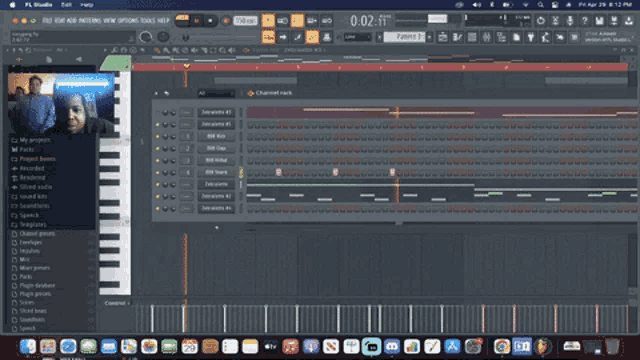The image size is (640, 360).
Task: Open the Trash in the Dock
Action: pos(612,347)
